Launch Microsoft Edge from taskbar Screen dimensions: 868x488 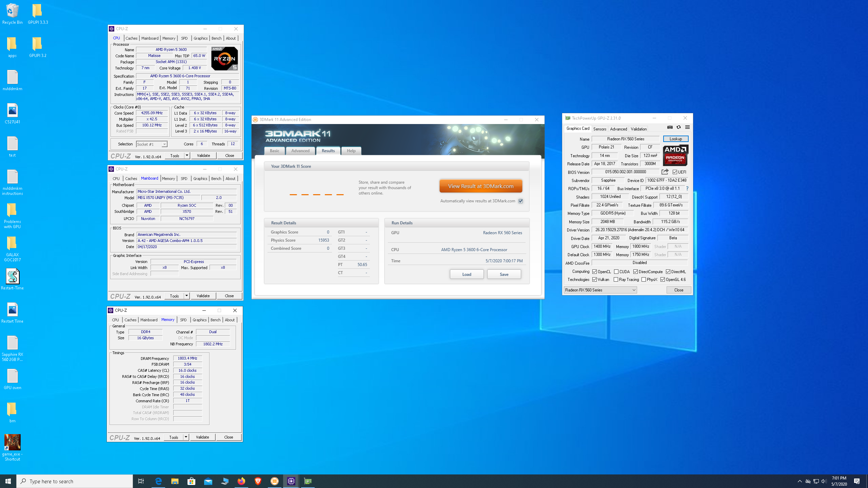158,481
